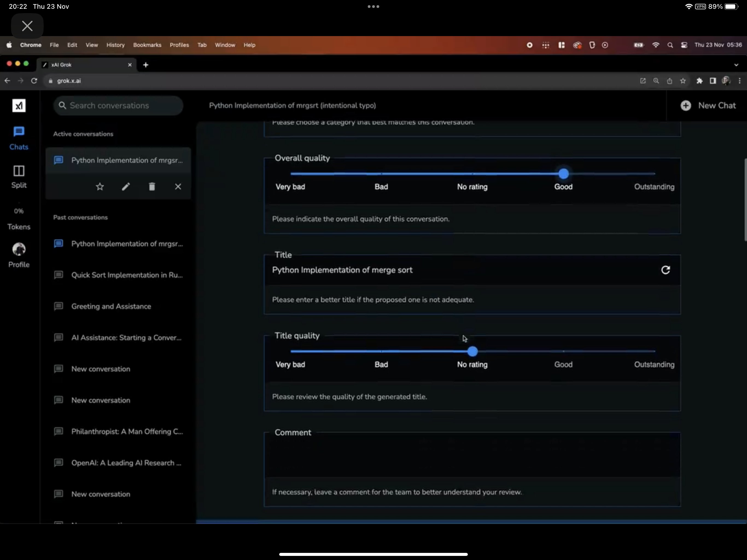This screenshot has width=747, height=560.
Task: Click the Overall quality slider handle
Action: (563, 174)
